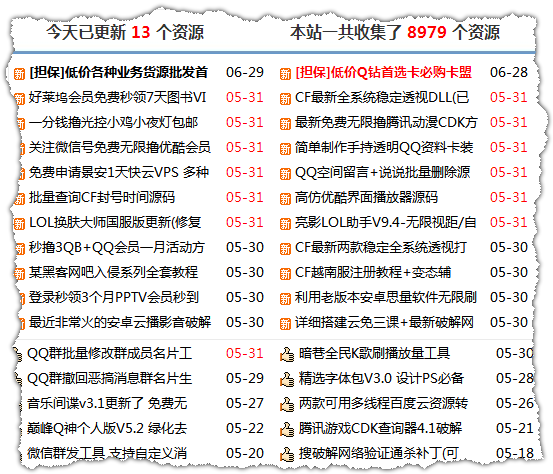Viewport: 553px width, 474px height.
Task: Open 批量查询CF封号时间源码 link
Action: point(102,198)
